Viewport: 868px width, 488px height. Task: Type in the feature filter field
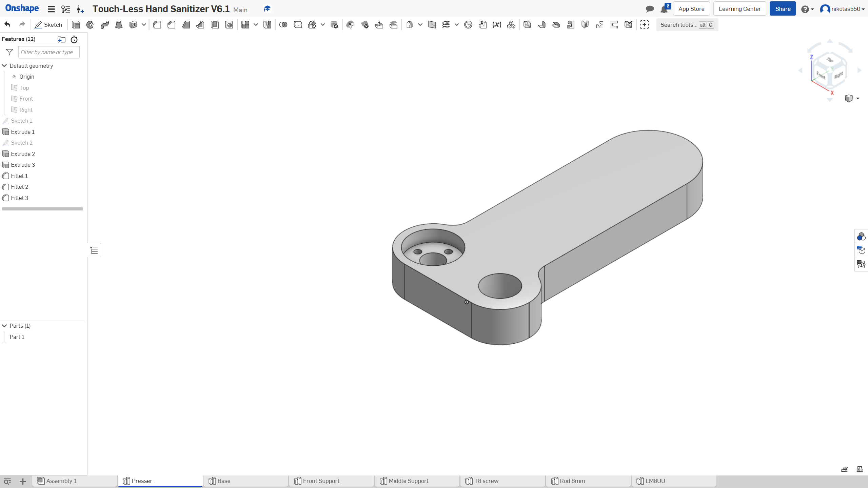[49, 52]
